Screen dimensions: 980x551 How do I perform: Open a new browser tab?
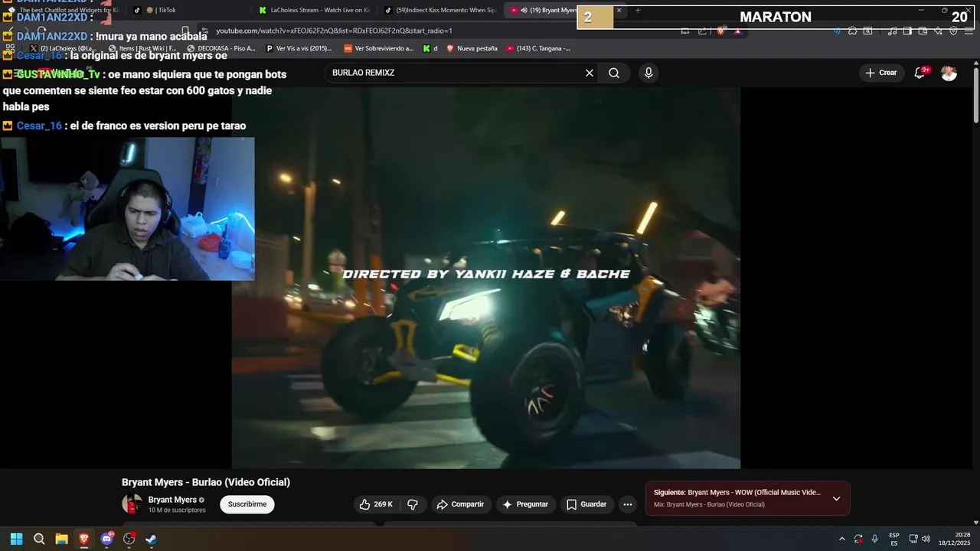coord(638,10)
